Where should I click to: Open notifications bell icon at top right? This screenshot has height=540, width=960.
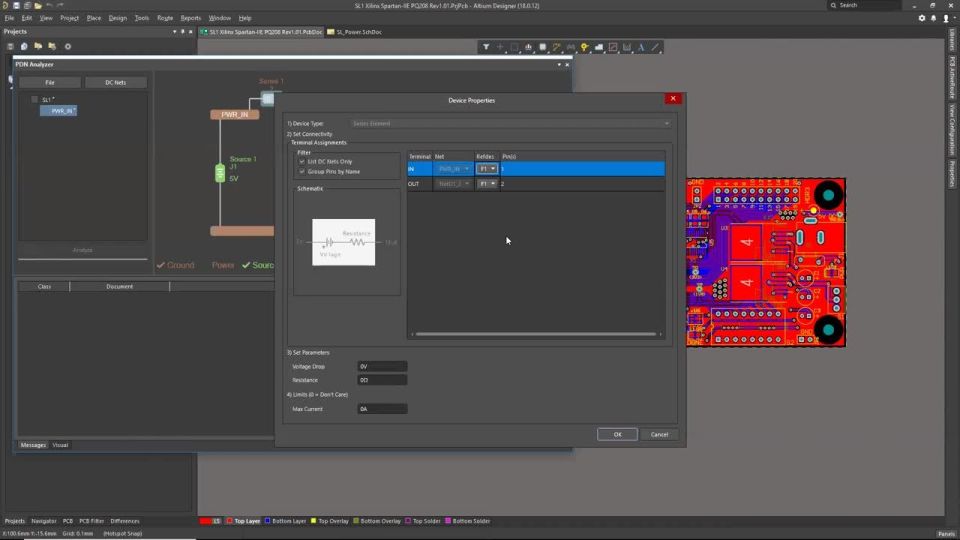point(934,18)
